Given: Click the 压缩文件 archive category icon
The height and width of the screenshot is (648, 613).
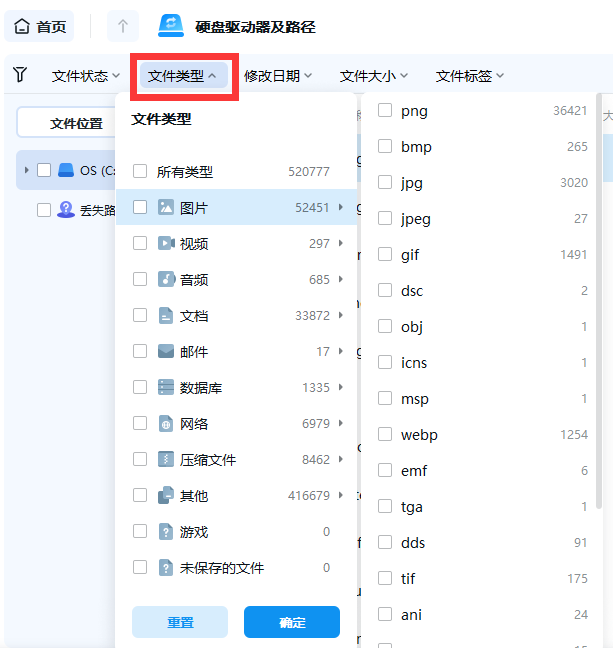Looking at the screenshot, I should click(x=166, y=459).
